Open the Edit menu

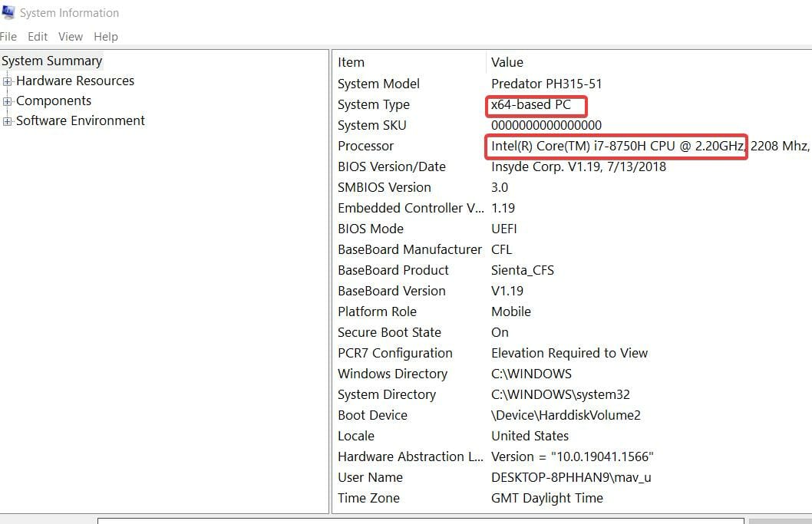click(37, 36)
